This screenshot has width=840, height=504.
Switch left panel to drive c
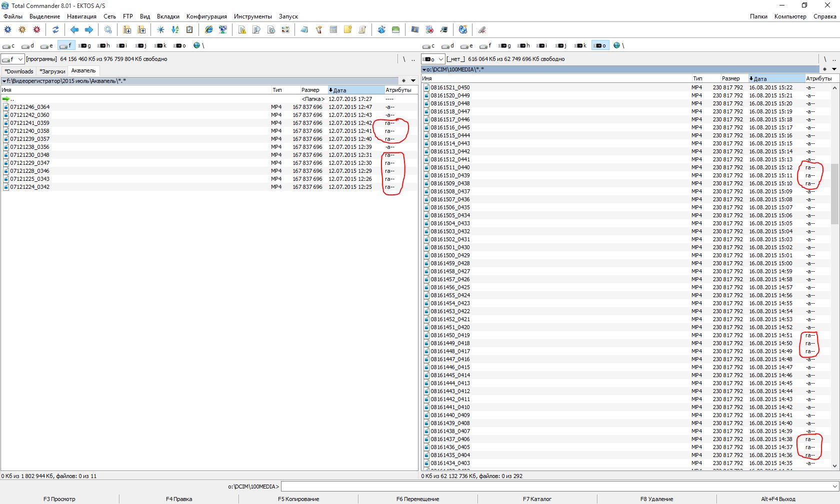pos(8,46)
